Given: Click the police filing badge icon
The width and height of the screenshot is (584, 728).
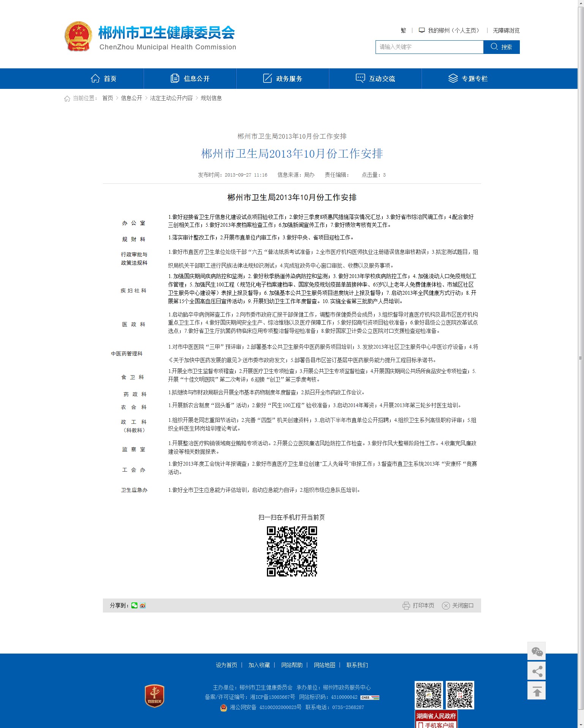Looking at the screenshot, I should click(x=224, y=707).
